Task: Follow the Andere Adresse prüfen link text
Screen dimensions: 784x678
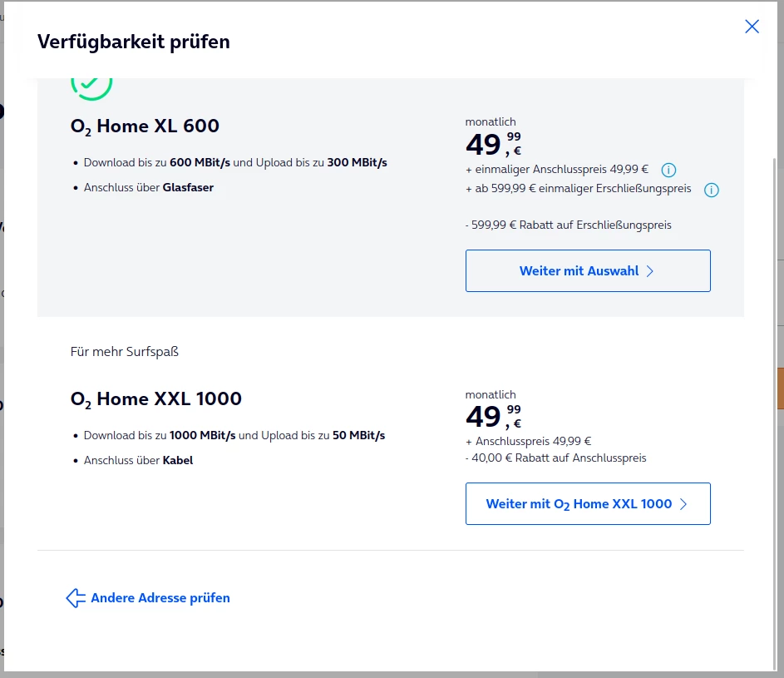Action: click(x=160, y=598)
